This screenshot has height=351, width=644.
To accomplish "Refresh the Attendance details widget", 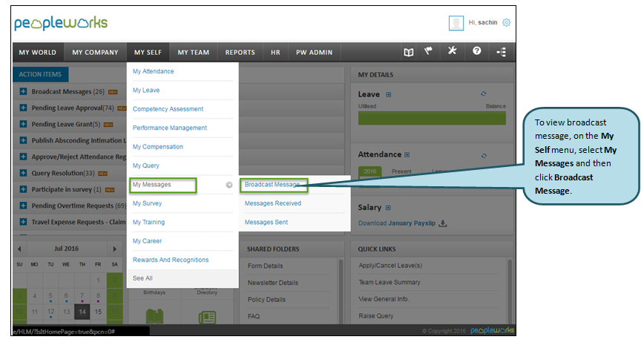I will [484, 156].
